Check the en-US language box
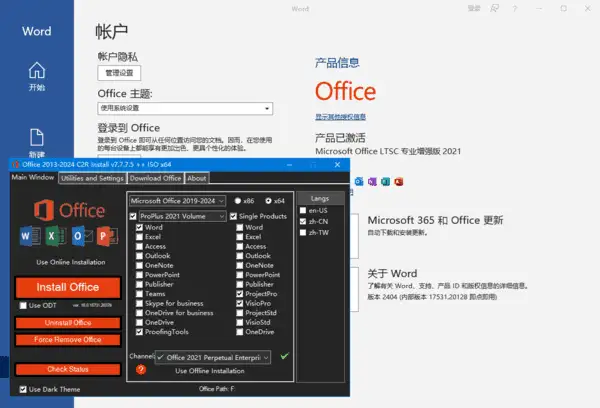Viewport: 600px width, 408px height. click(303, 210)
